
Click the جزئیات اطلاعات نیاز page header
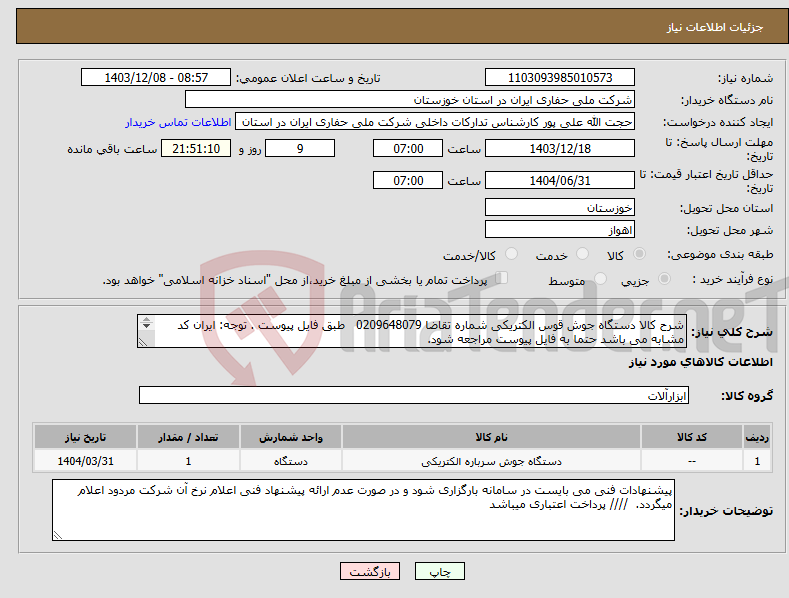(715, 27)
